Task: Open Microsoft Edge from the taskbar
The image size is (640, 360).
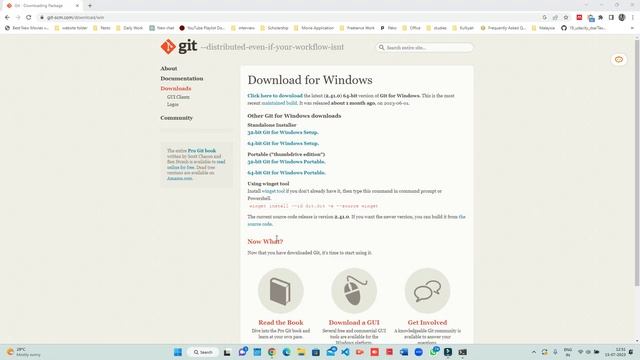Action: click(287, 352)
